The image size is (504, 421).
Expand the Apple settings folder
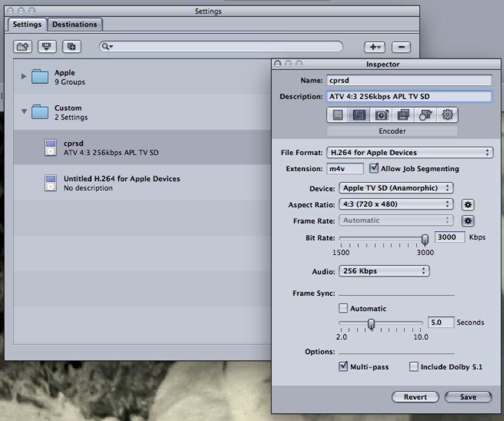(24, 77)
